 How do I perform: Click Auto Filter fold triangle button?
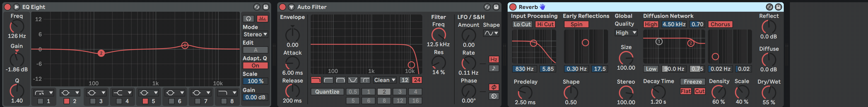point(291,7)
